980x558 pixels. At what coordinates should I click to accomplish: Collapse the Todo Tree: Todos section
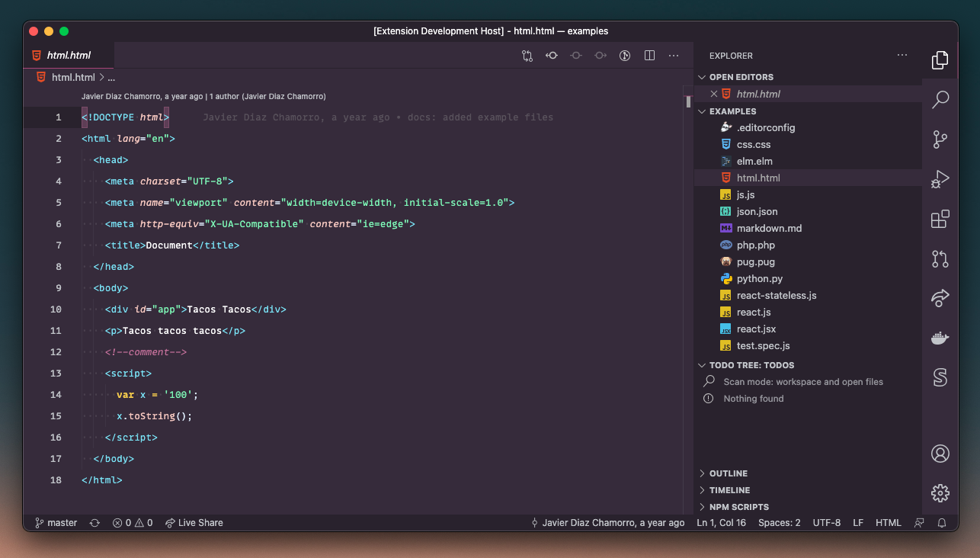pyautogui.click(x=703, y=365)
